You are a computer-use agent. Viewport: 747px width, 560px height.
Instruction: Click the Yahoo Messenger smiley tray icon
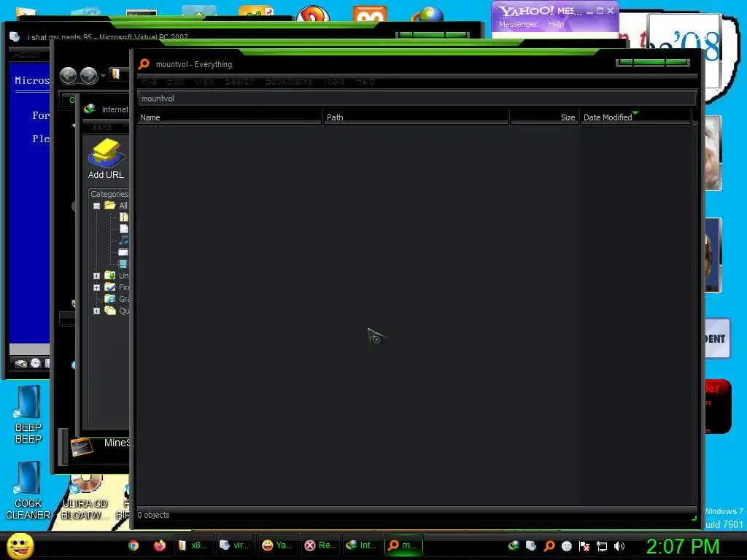tap(566, 546)
